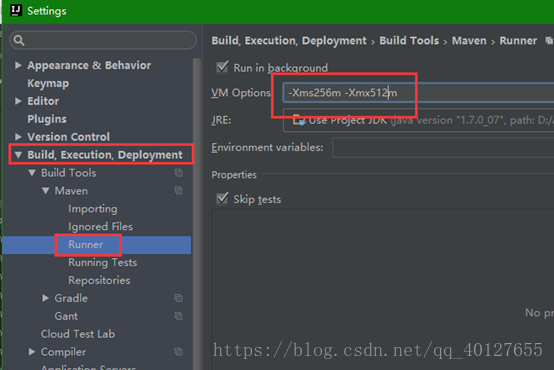Expand the Editor section
The image size is (554, 370).
coord(18,101)
